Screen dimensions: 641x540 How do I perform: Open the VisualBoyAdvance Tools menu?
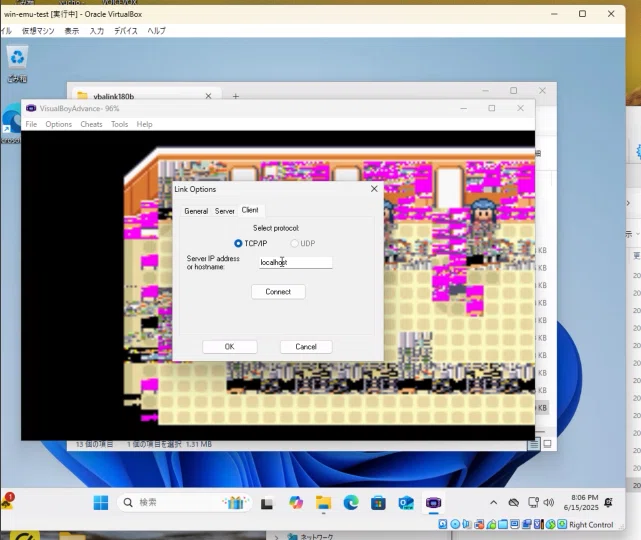click(x=119, y=124)
